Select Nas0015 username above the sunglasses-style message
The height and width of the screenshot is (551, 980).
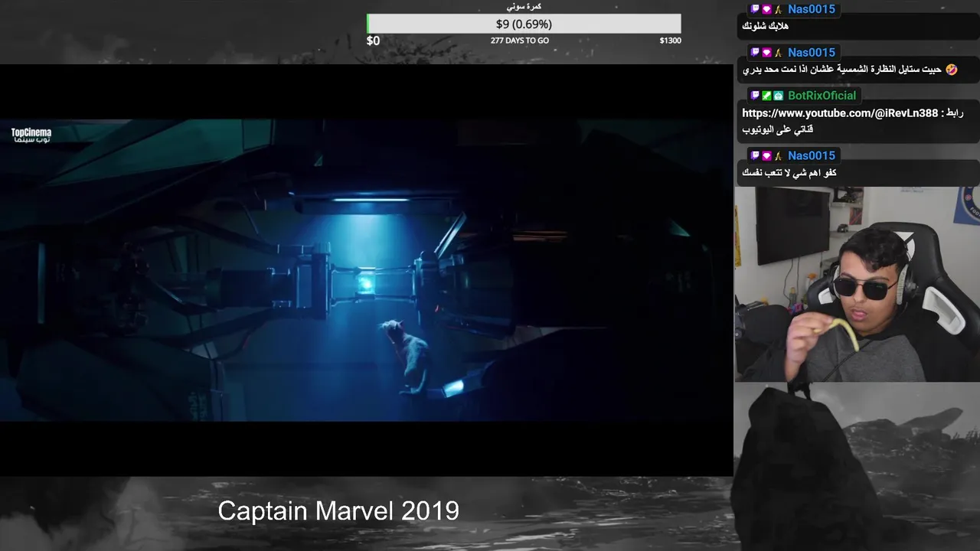point(812,53)
